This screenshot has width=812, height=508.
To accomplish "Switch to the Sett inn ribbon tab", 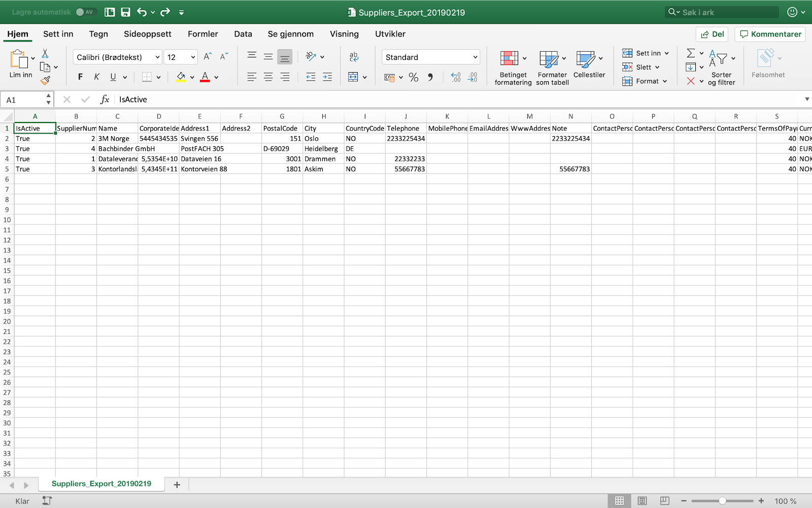I will pyautogui.click(x=58, y=34).
